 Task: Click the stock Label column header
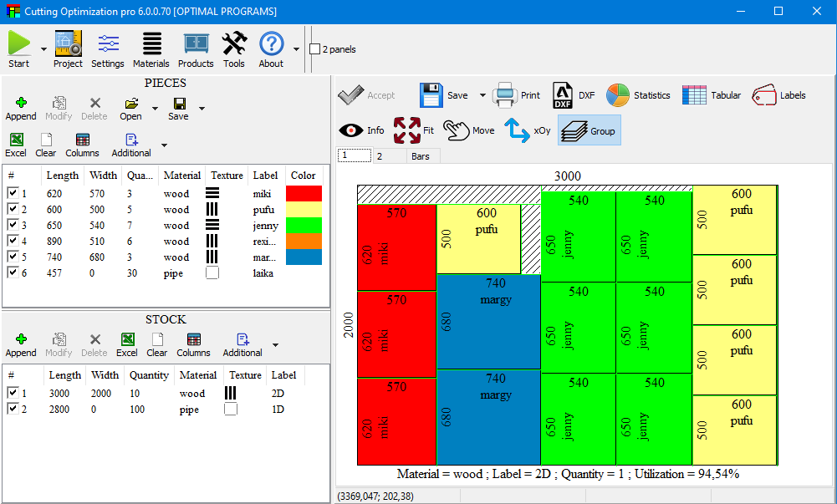pyautogui.click(x=284, y=375)
